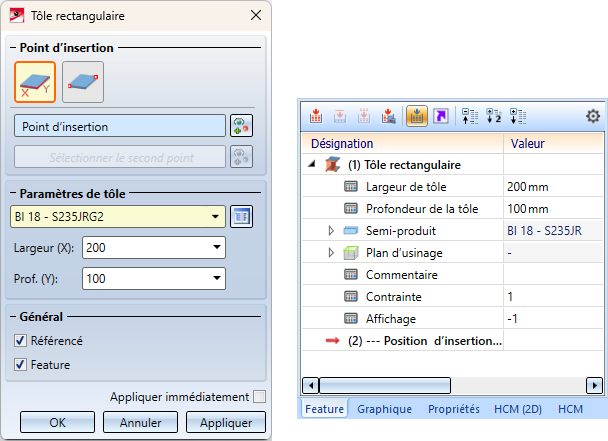Uncheck the Référencé checkbox
Image resolution: width=608 pixels, height=441 pixels.
pyautogui.click(x=21, y=340)
